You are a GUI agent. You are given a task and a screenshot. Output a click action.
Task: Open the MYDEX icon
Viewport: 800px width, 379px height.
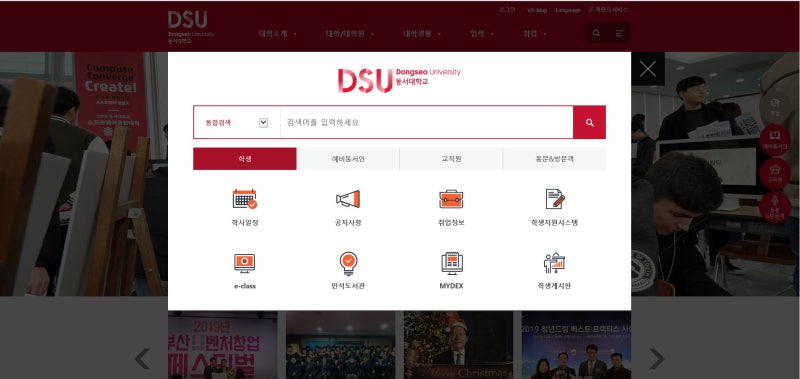point(451,263)
